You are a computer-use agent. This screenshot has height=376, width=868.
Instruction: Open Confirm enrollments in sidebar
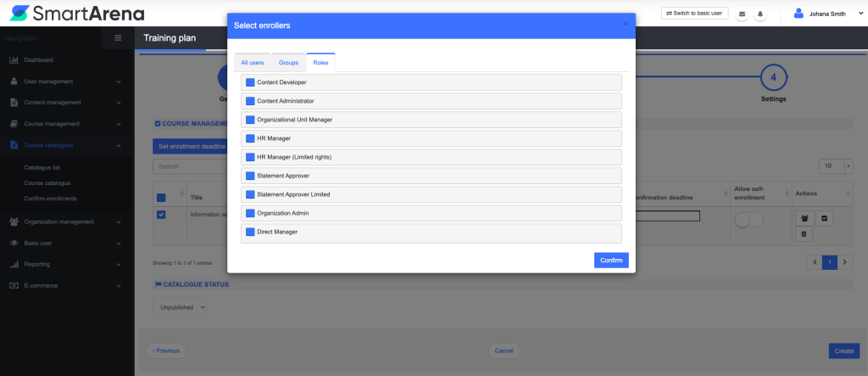[50, 199]
